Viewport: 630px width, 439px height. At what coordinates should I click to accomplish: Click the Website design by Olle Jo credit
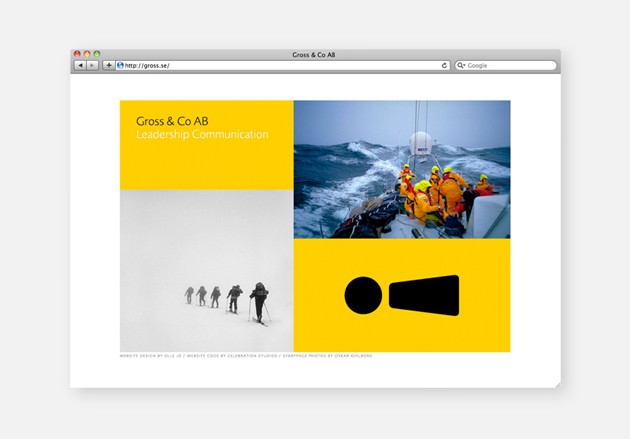pyautogui.click(x=151, y=356)
